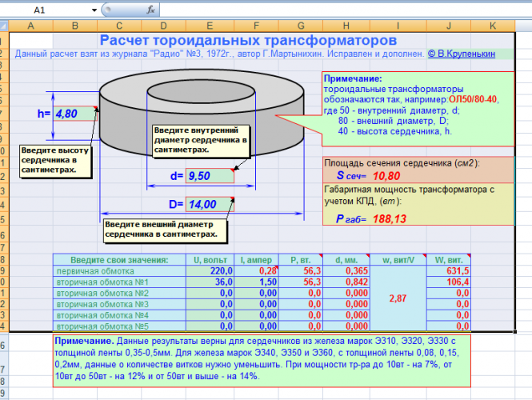Click the inner diameter hint comment box
This screenshot has width=532, height=400.
201,141
